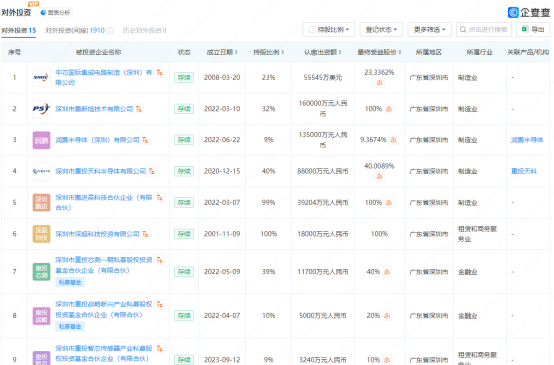The image size is (554, 365).
Task: Open row 5 partnership company name link
Action: 104,202
